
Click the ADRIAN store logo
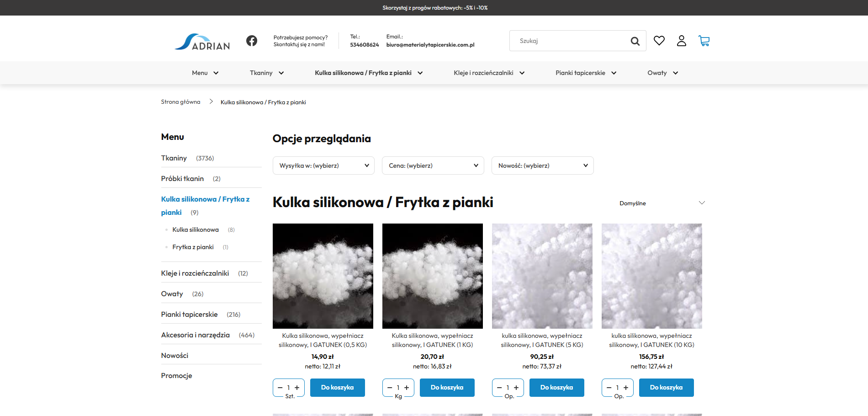[201, 42]
